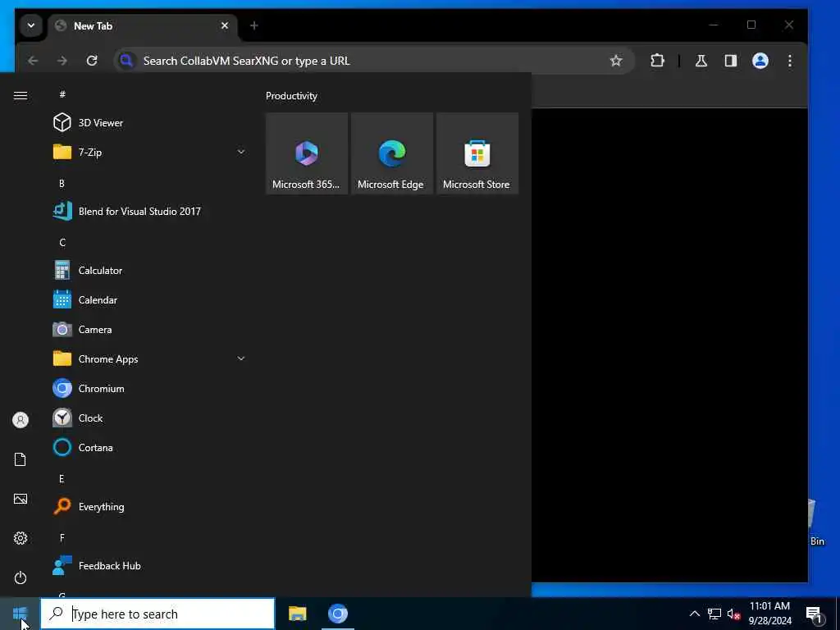The image size is (840, 630).
Task: Open the clock showing 11:01 AM
Action: tap(769, 614)
